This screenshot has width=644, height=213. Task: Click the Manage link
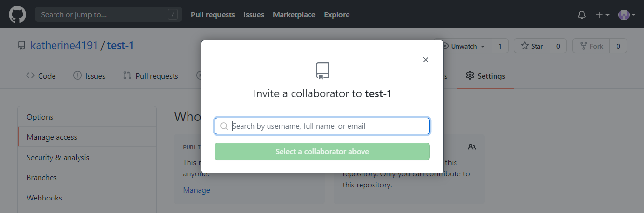point(197,190)
